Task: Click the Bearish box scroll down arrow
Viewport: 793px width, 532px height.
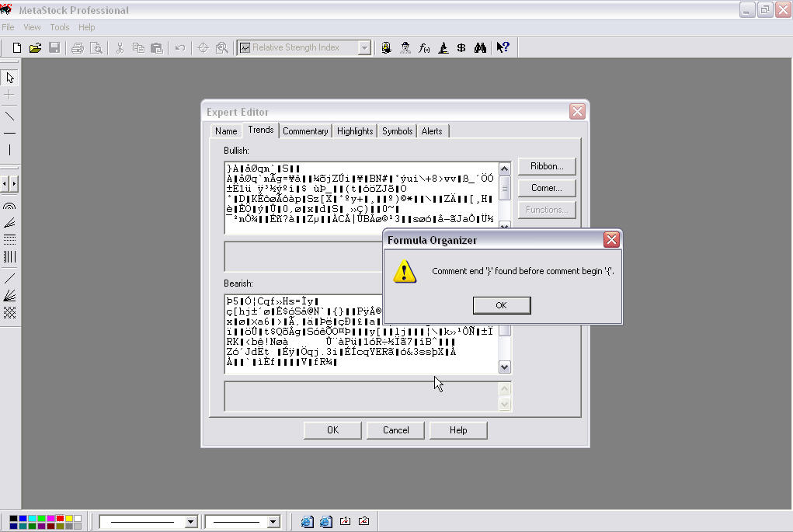Action: pyautogui.click(x=505, y=367)
